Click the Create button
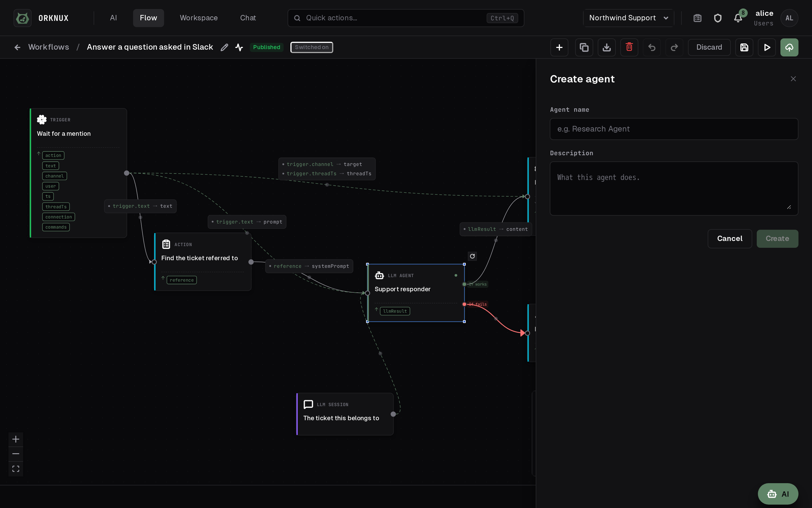Viewport: 812px width, 508px height. pos(777,238)
